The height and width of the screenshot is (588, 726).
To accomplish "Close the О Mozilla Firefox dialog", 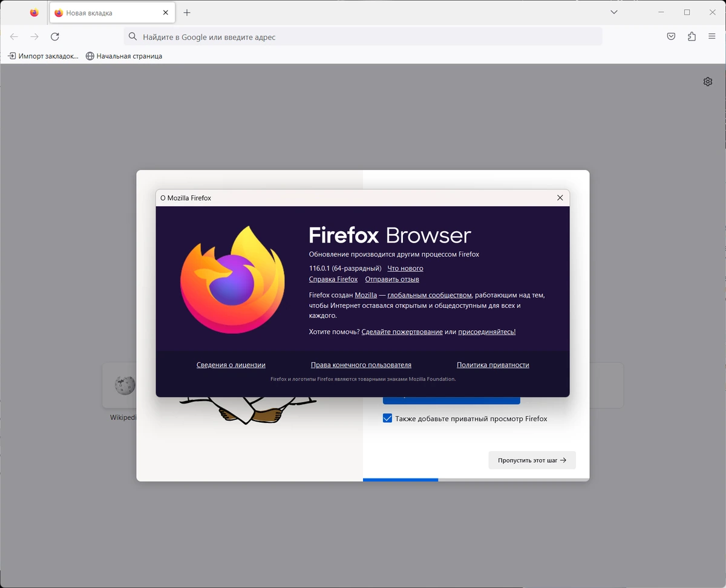I will point(560,198).
